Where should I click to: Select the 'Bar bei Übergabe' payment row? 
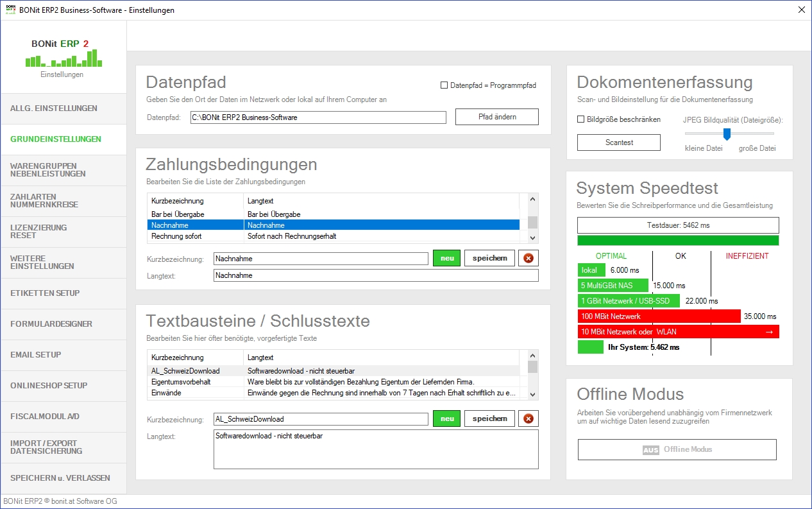coord(333,214)
